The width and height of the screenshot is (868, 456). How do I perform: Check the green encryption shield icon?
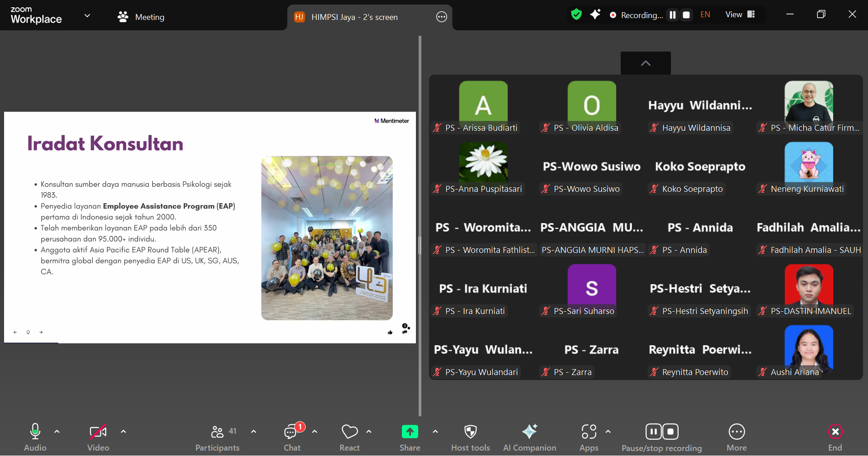point(576,14)
